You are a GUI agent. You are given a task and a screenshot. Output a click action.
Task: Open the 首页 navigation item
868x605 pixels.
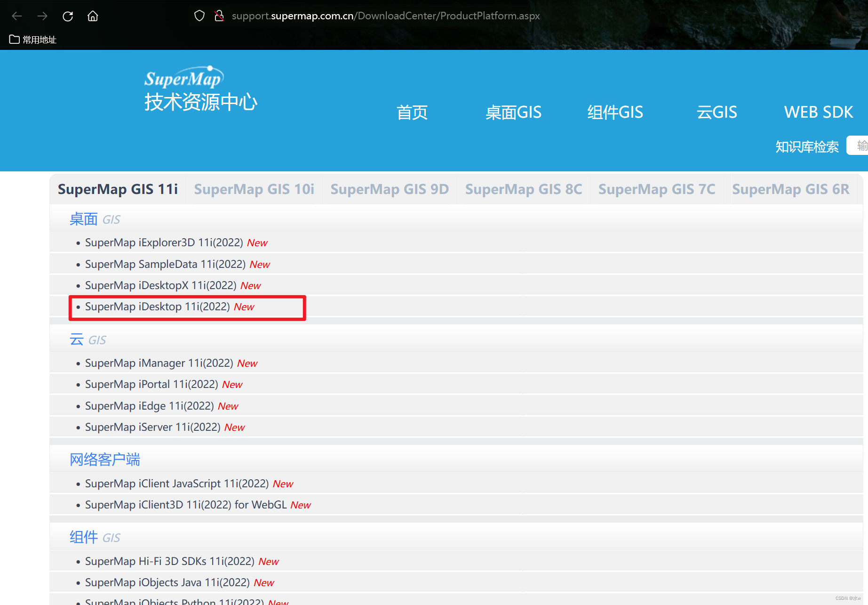[x=412, y=113]
